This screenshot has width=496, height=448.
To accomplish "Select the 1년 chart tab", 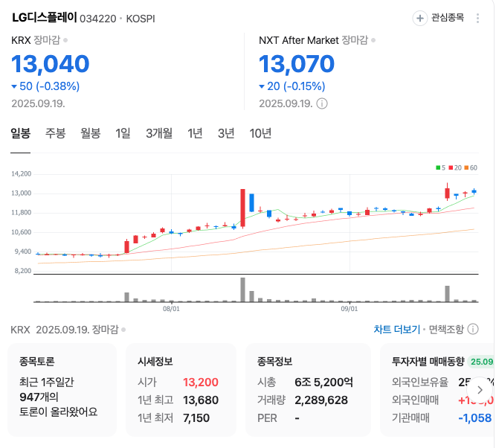I will click(x=195, y=133).
